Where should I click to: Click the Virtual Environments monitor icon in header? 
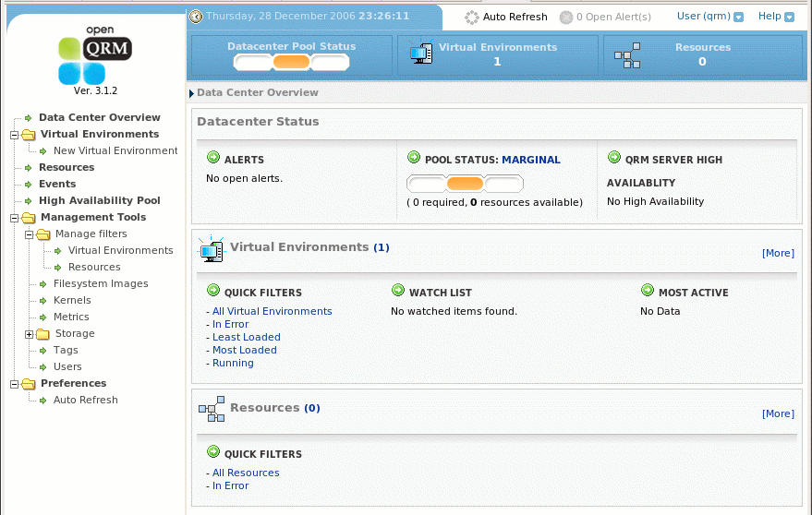click(421, 54)
